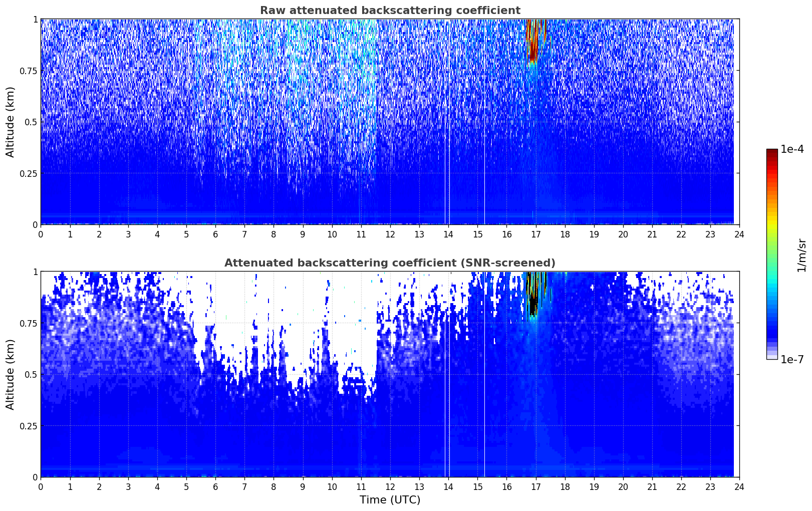This screenshot has width=812, height=511.
Task: Click the '12' hour tick under SNR-screened plot
Action: (x=390, y=486)
